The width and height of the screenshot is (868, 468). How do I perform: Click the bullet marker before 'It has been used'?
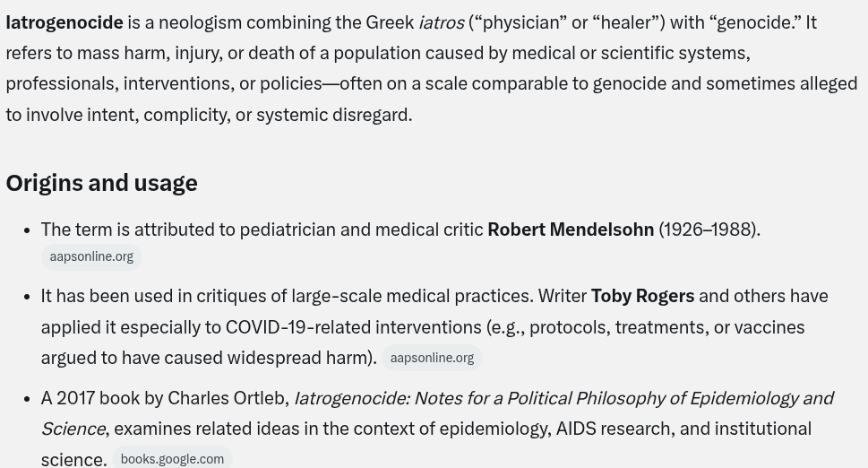[27, 297]
